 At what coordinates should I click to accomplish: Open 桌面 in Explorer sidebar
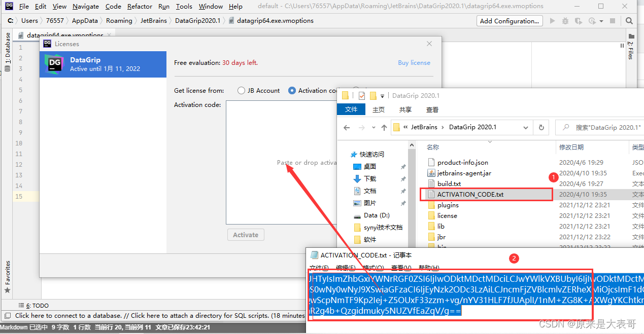369,166
